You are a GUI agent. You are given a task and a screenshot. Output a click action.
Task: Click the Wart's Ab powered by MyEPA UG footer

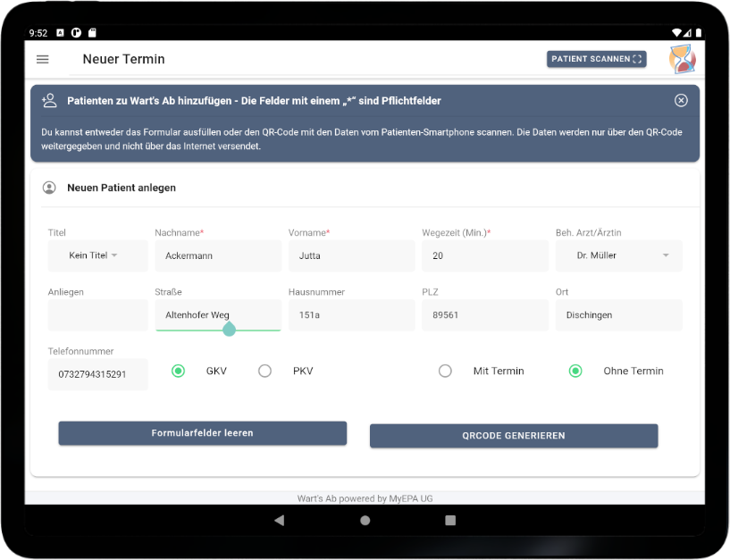(365, 498)
